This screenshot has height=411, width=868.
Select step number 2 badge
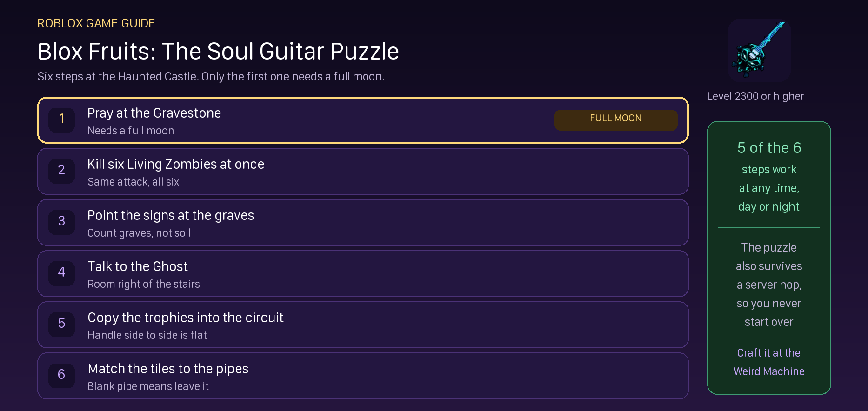[61, 170]
